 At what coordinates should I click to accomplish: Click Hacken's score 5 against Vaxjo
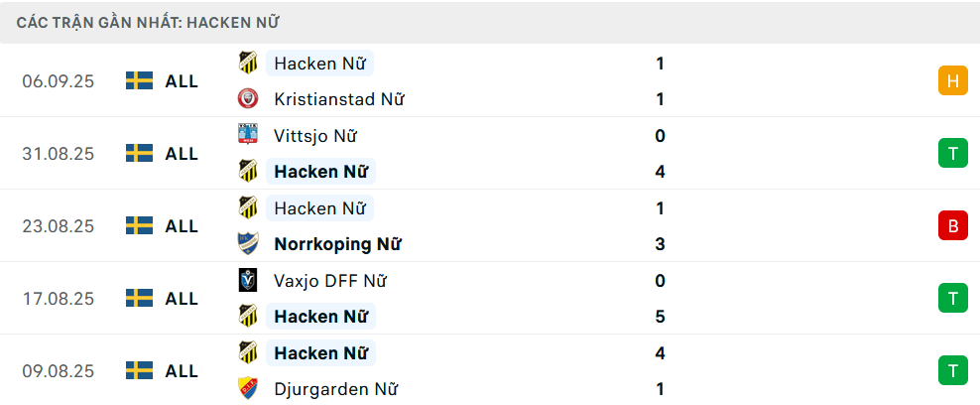pyautogui.click(x=660, y=317)
